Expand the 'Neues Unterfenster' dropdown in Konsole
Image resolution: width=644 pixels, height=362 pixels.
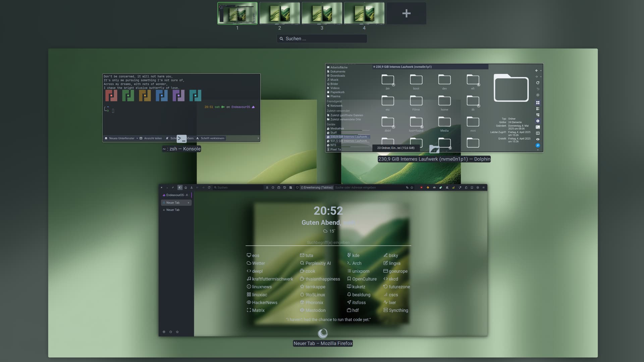(137, 138)
